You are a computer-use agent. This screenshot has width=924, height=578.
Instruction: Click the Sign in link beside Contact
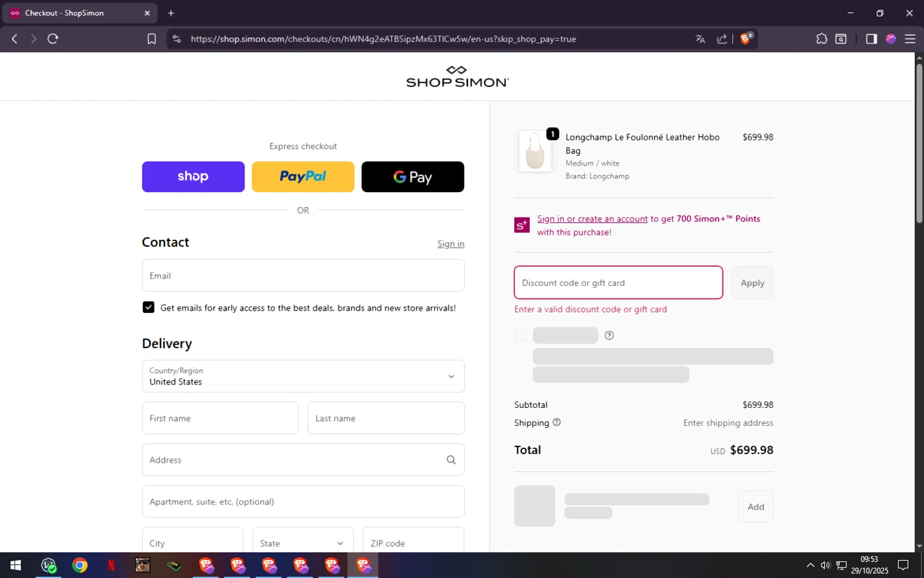tap(451, 244)
